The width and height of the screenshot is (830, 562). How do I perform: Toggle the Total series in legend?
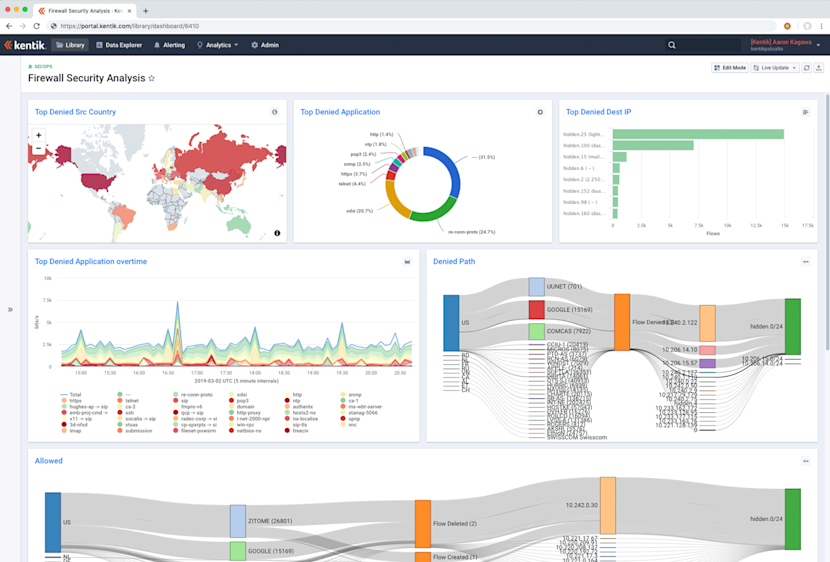(x=71, y=395)
